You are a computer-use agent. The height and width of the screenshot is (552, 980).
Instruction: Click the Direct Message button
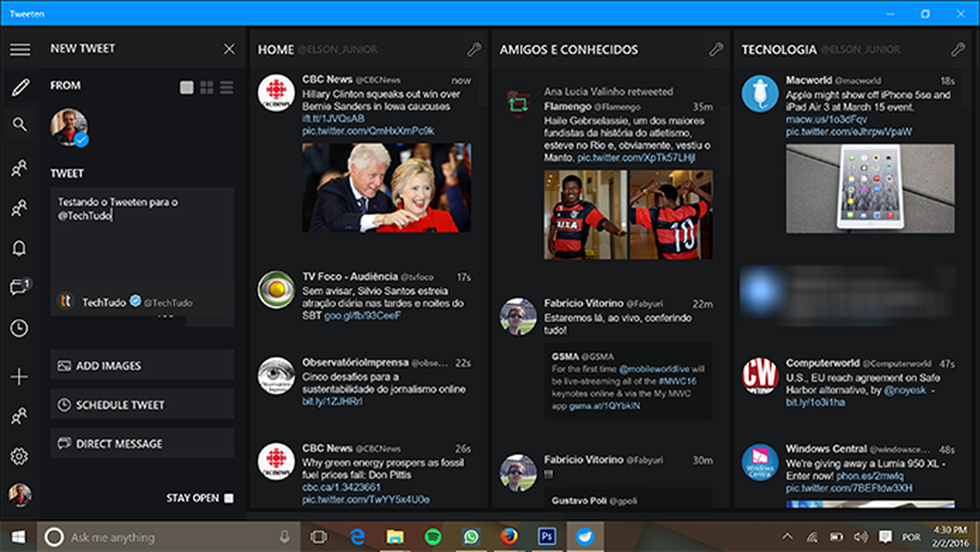pyautogui.click(x=142, y=443)
